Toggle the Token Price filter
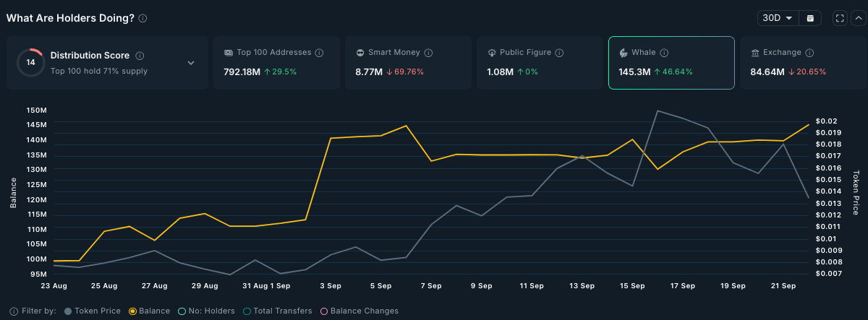 [x=92, y=311]
